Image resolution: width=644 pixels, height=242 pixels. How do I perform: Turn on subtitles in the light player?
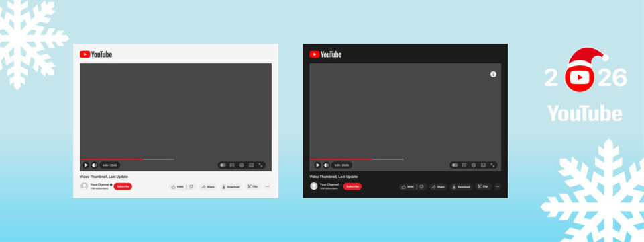232,165
